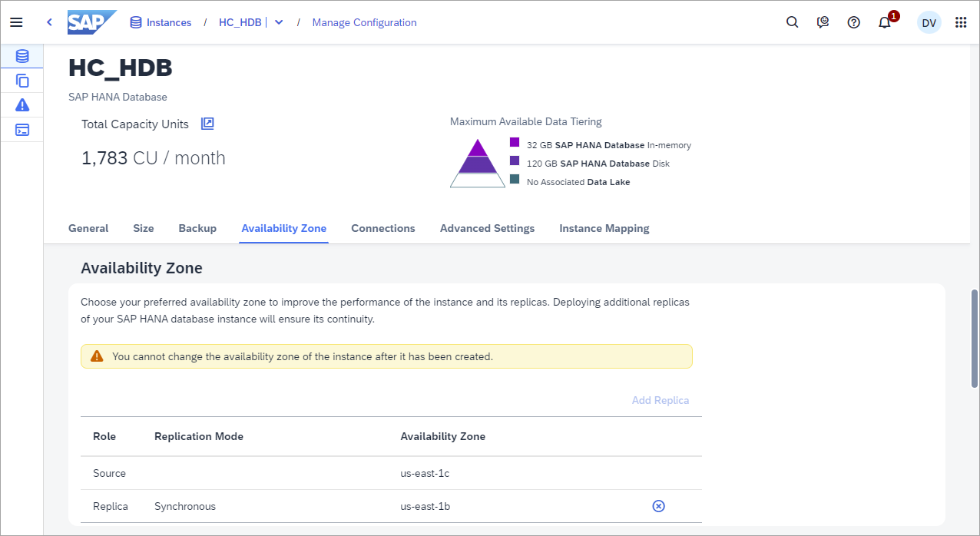Click Maximum Available Data Tiering label
The height and width of the screenshot is (536, 980).
point(526,121)
